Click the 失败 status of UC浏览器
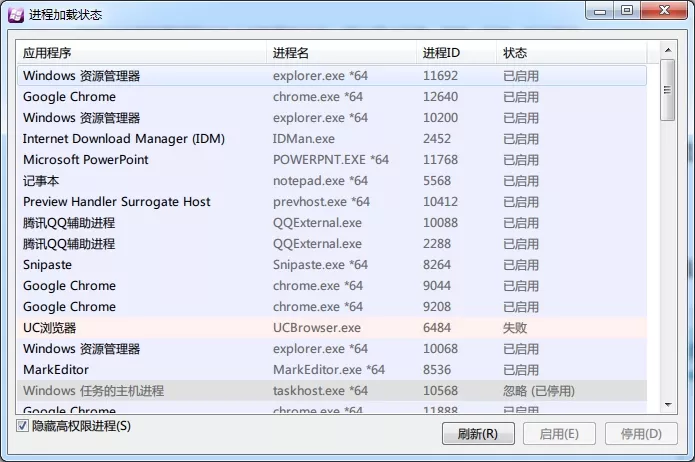 point(515,328)
